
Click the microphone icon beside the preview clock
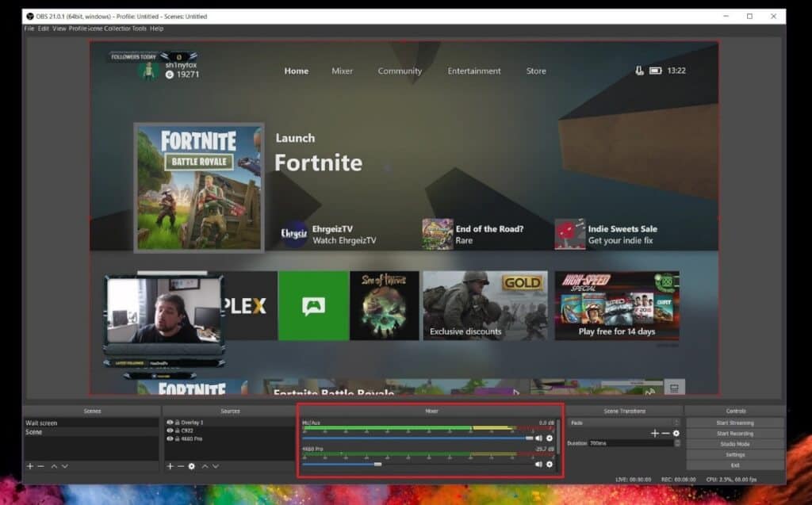coord(640,71)
